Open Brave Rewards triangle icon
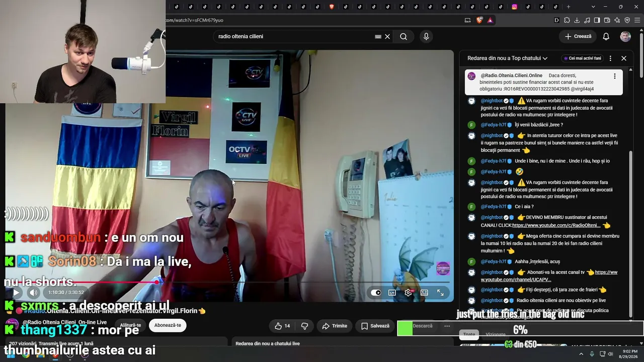Viewport: 644px width, 362px height. 490,20
